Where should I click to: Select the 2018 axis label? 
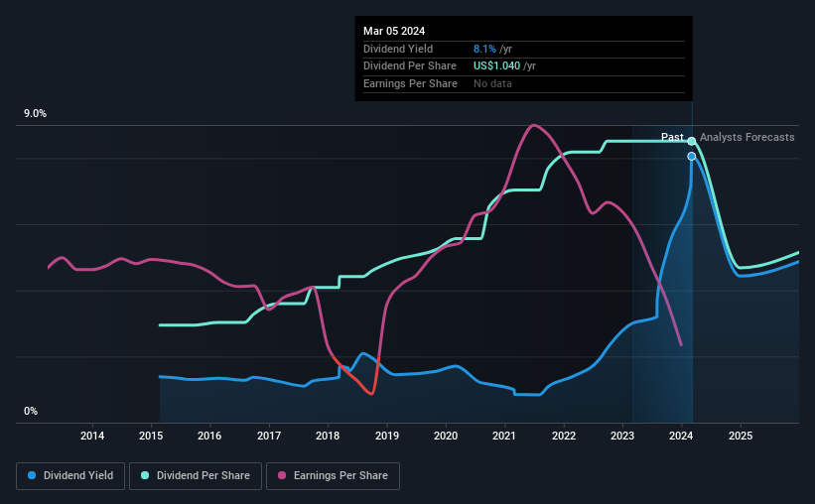click(328, 436)
